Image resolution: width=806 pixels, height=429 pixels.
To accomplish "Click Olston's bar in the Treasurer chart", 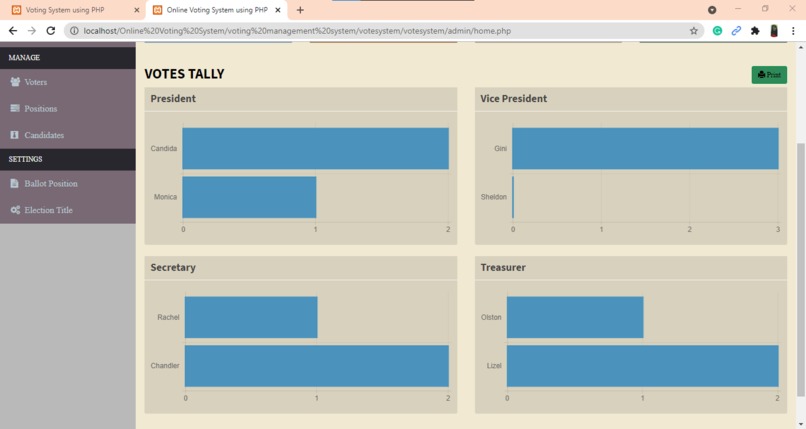I will coord(575,317).
